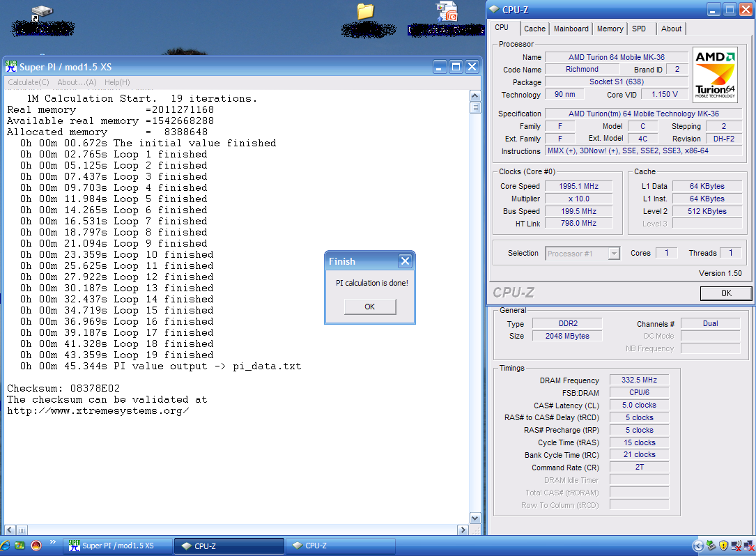Maximize the CPU-Z window
This screenshot has width=756, height=556.
(730, 9)
